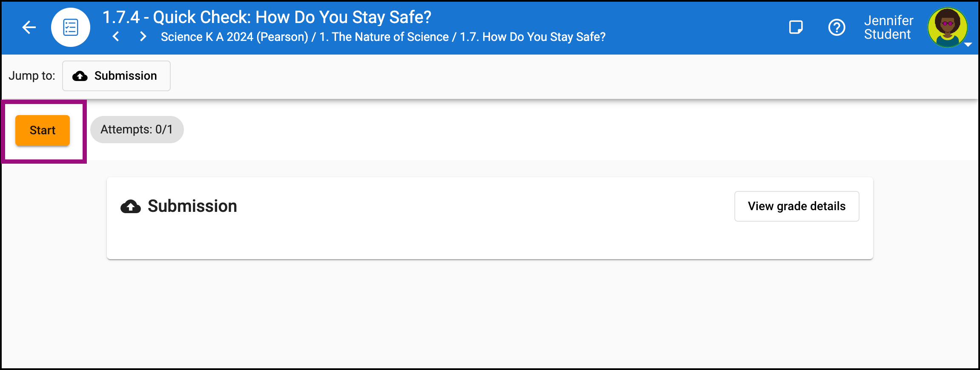Image resolution: width=980 pixels, height=370 pixels.
Task: Click Jennifer Student name label
Action: click(x=888, y=27)
